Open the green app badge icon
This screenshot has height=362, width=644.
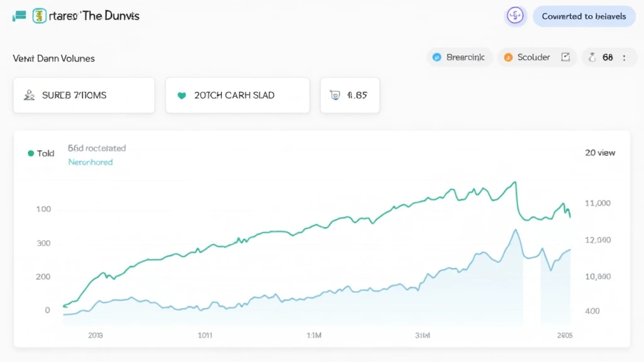click(40, 16)
